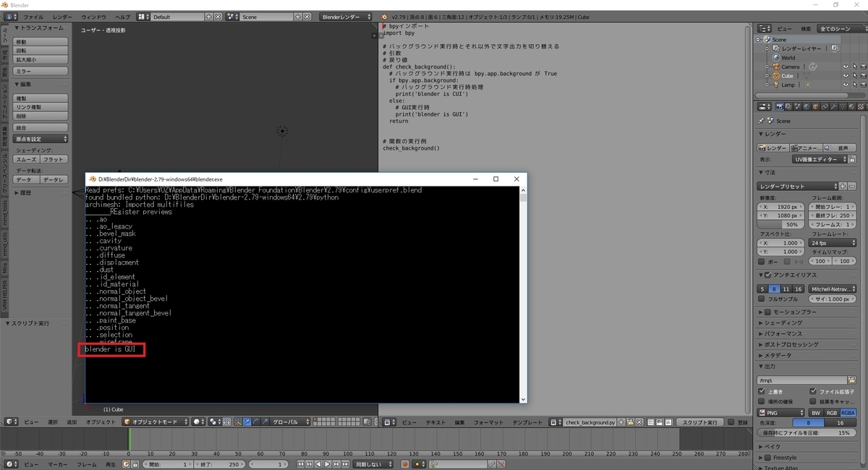This screenshot has width=868, height=470.
Task: Open the レンダー menu in top bar
Action: pos(62,17)
